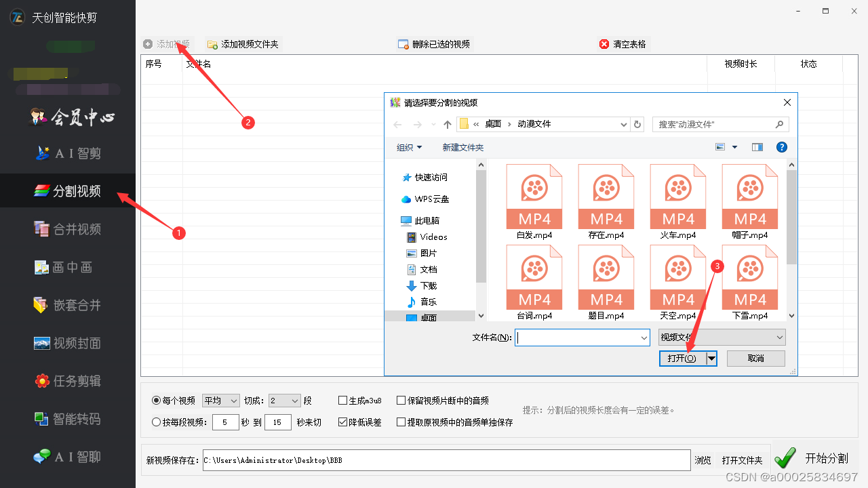Click the 打开 button's split arrow
Image resolution: width=868 pixels, height=488 pixels.
pos(711,358)
